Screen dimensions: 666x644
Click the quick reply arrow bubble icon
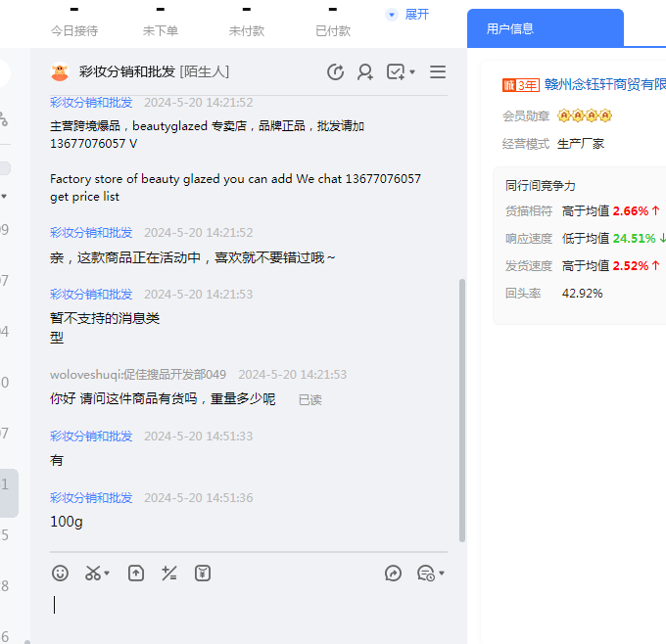(x=394, y=574)
